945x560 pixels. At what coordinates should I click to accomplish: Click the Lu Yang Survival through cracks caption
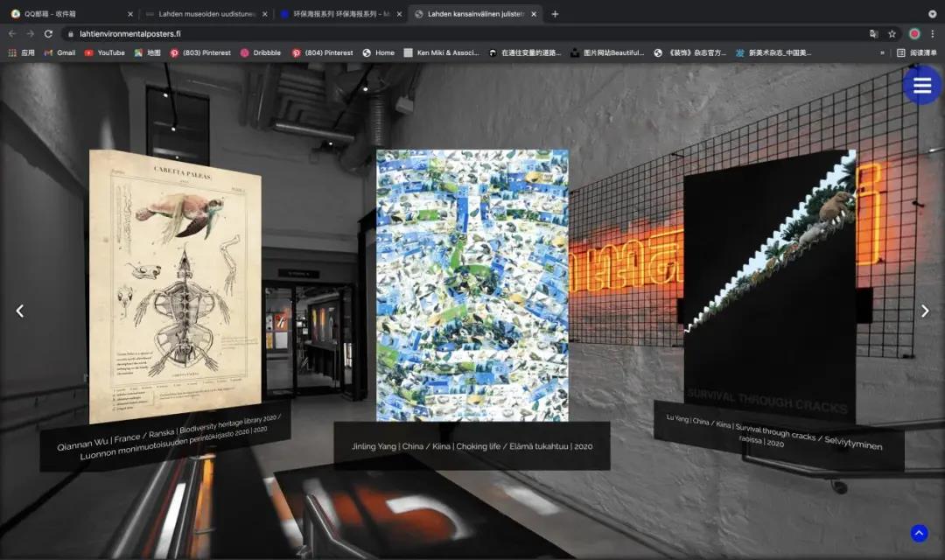tap(779, 434)
